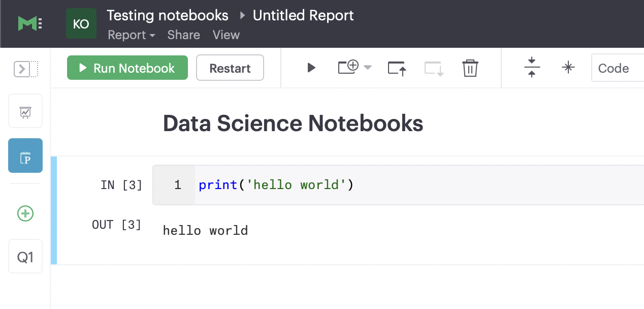Open the Share menu
This screenshot has width=644, height=309.
[183, 35]
